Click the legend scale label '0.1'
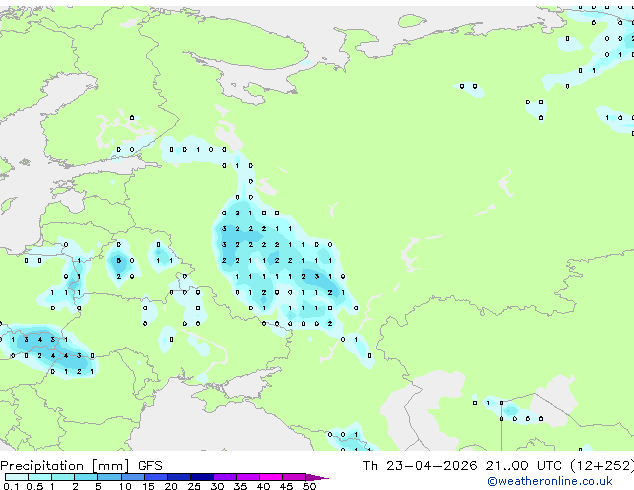 (11, 486)
